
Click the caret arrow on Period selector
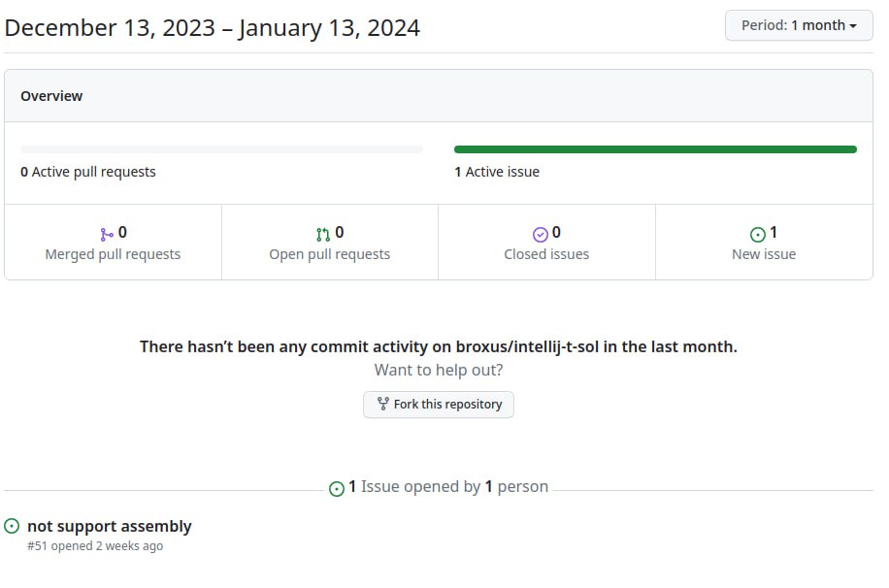click(x=853, y=26)
